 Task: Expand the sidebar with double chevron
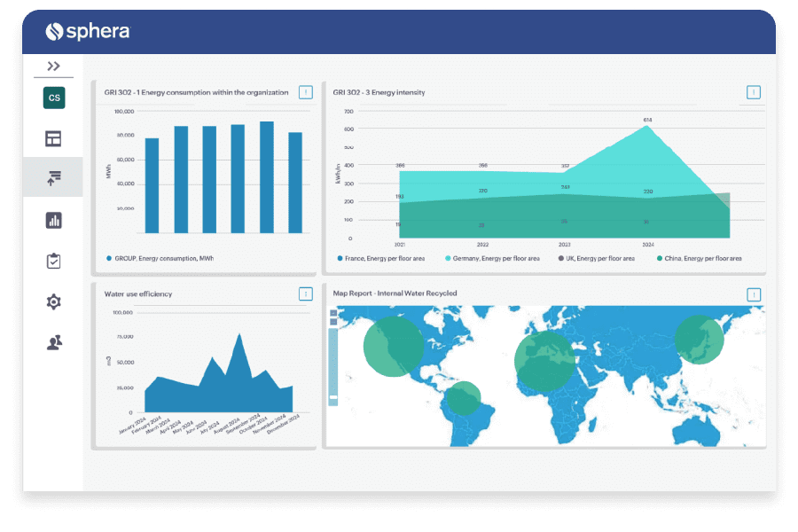tap(53, 66)
